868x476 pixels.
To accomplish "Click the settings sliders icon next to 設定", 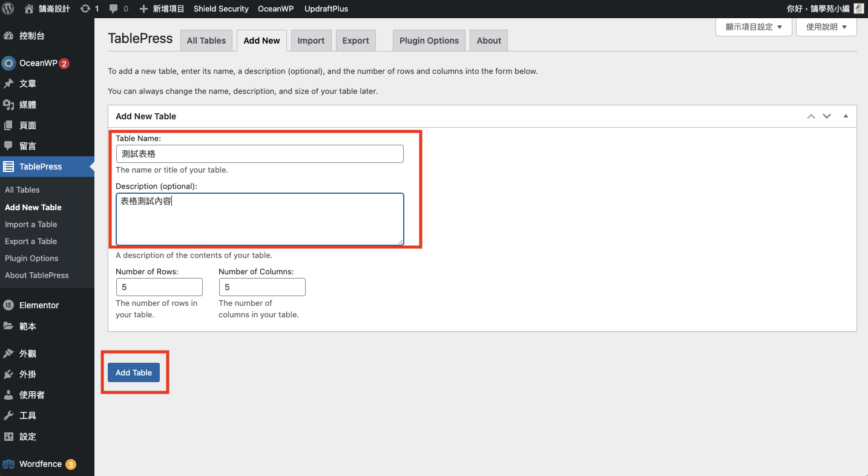I will tap(8, 437).
